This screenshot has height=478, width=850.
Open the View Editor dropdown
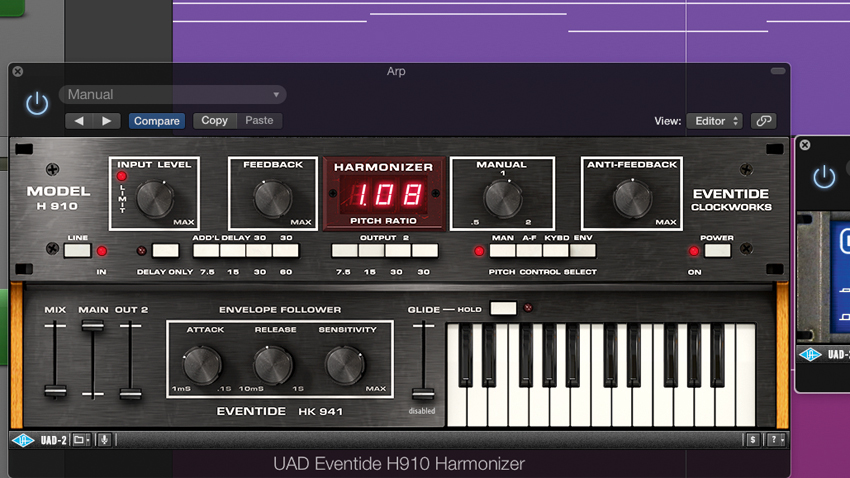pos(714,121)
